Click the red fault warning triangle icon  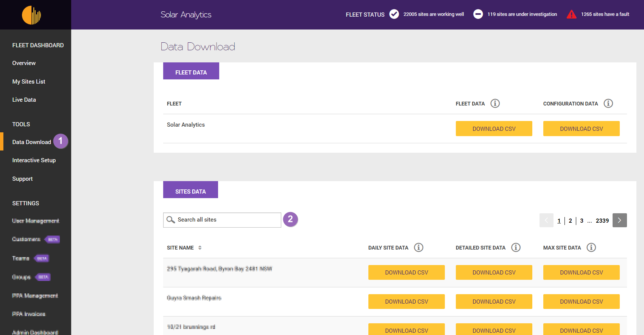571,14
